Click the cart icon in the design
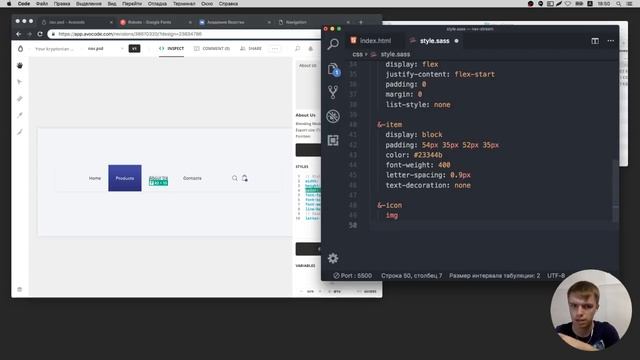The image size is (640, 360). pos(244,178)
